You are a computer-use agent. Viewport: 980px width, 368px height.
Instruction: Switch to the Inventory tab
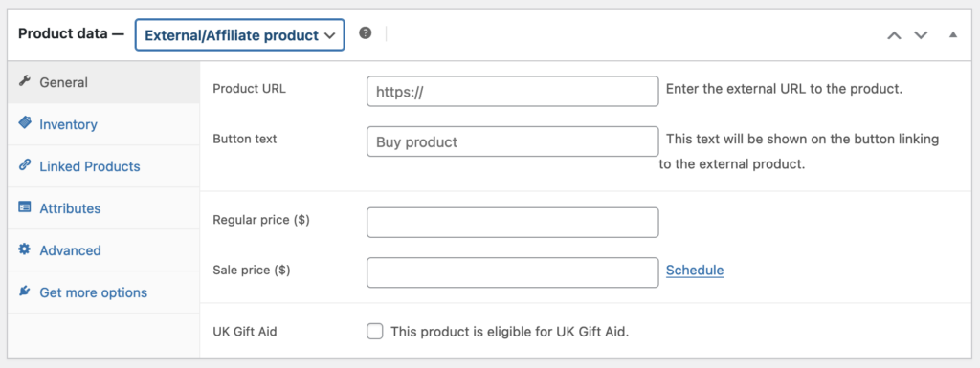[x=68, y=124]
